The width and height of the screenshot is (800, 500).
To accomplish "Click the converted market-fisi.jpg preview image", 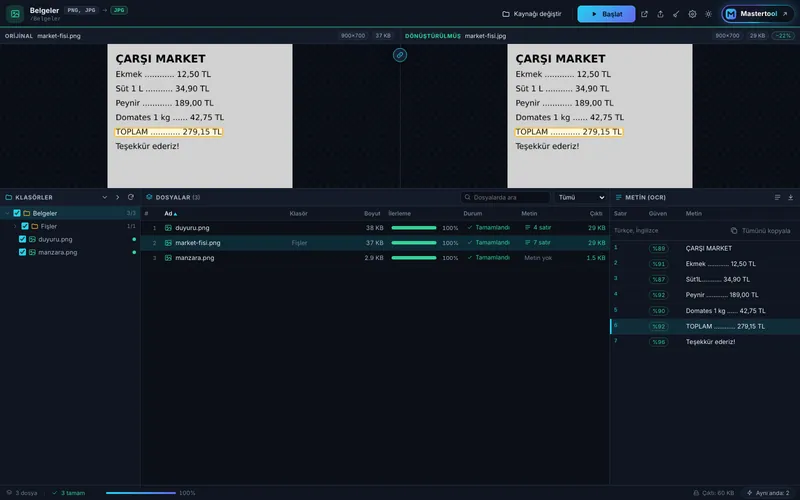I will pos(600,116).
